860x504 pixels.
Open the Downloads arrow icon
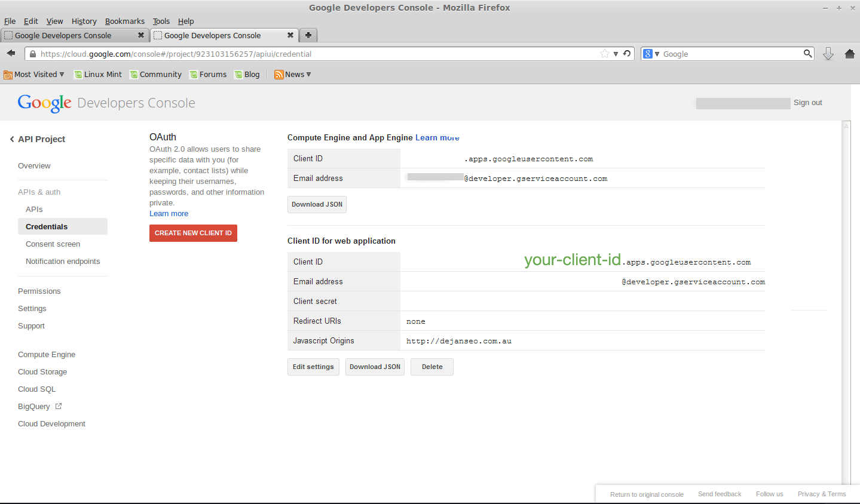(x=828, y=54)
